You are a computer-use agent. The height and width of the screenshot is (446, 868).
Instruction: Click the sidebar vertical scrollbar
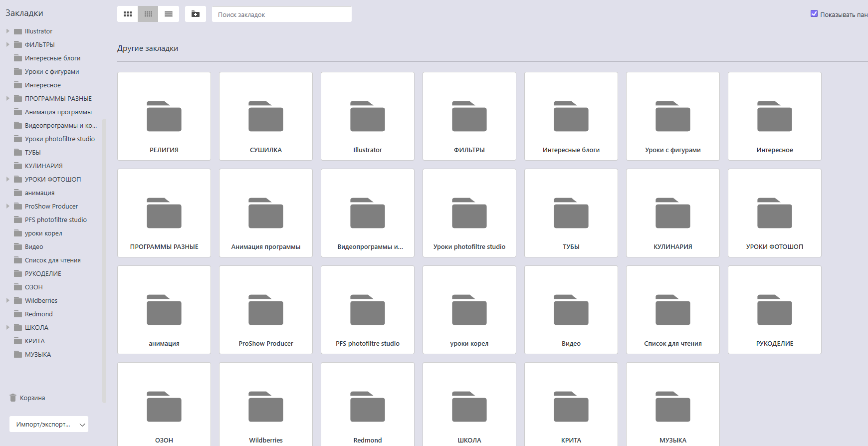(104, 259)
